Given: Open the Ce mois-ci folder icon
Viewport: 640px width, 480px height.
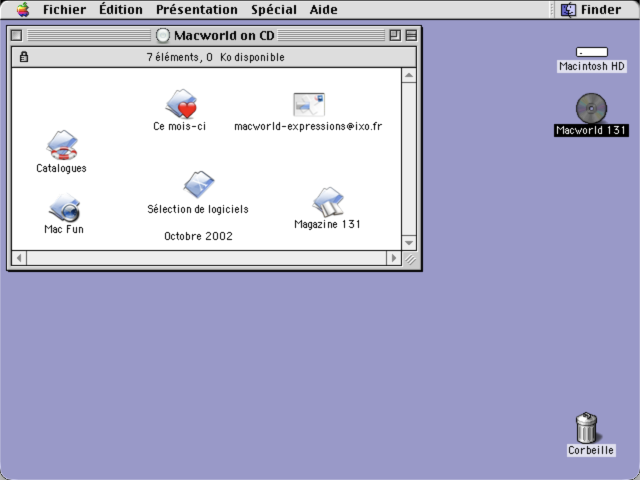Looking at the screenshot, I should 181,104.
